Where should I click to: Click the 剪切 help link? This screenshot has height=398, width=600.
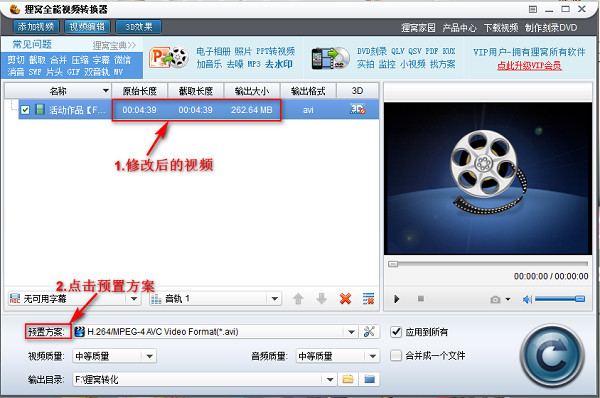pyautogui.click(x=16, y=60)
